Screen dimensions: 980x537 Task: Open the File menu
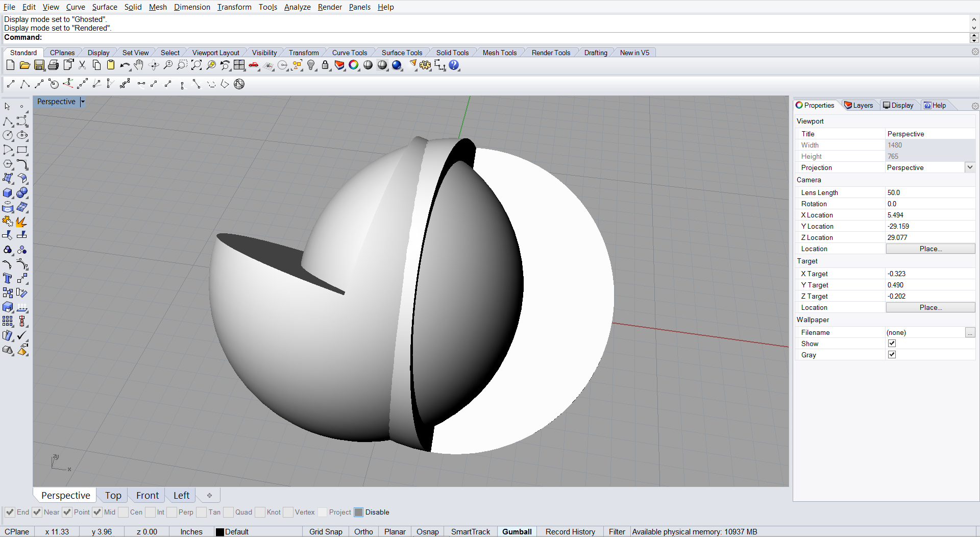pyautogui.click(x=9, y=7)
